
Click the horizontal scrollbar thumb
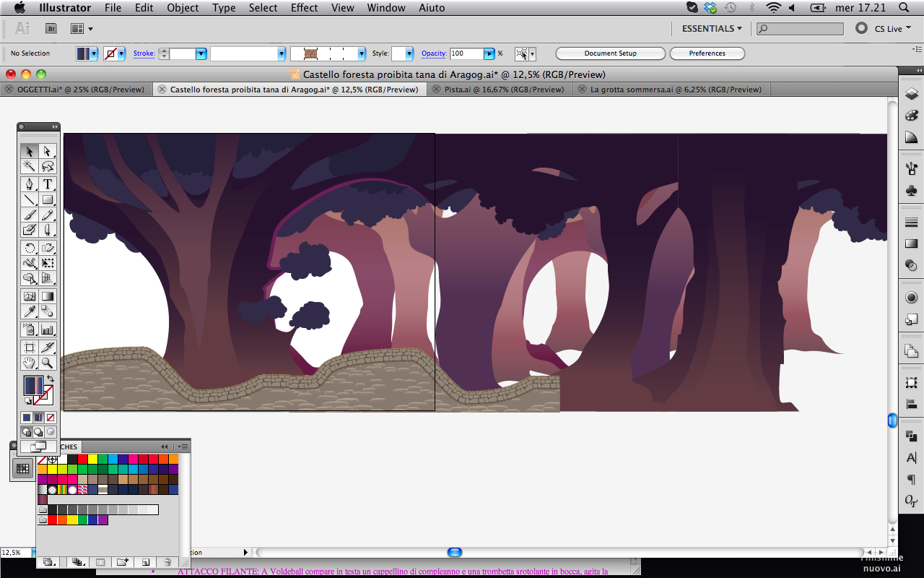point(454,552)
